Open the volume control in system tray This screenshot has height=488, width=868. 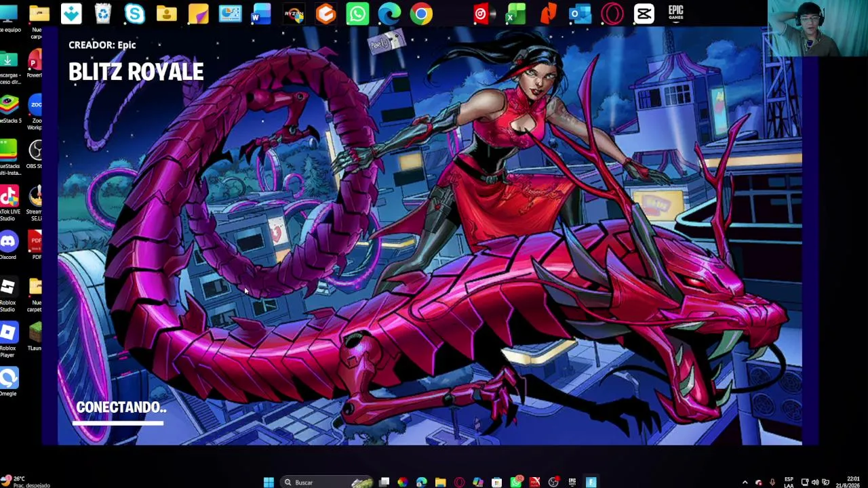(x=815, y=483)
